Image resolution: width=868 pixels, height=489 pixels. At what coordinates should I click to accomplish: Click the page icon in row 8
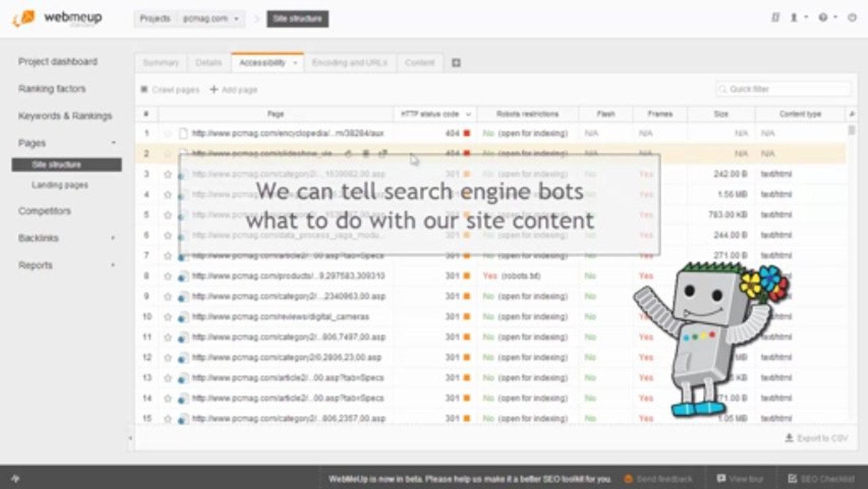click(183, 276)
